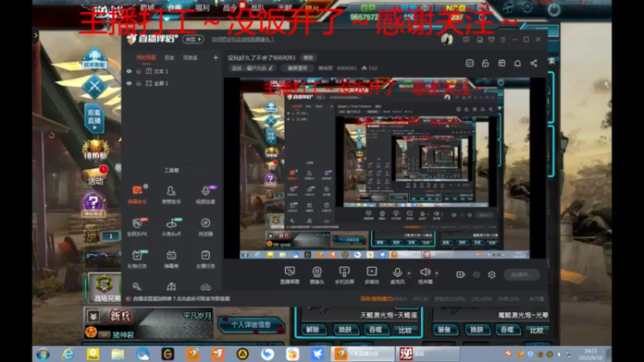Select the 文本 1 source row

click(x=172, y=72)
